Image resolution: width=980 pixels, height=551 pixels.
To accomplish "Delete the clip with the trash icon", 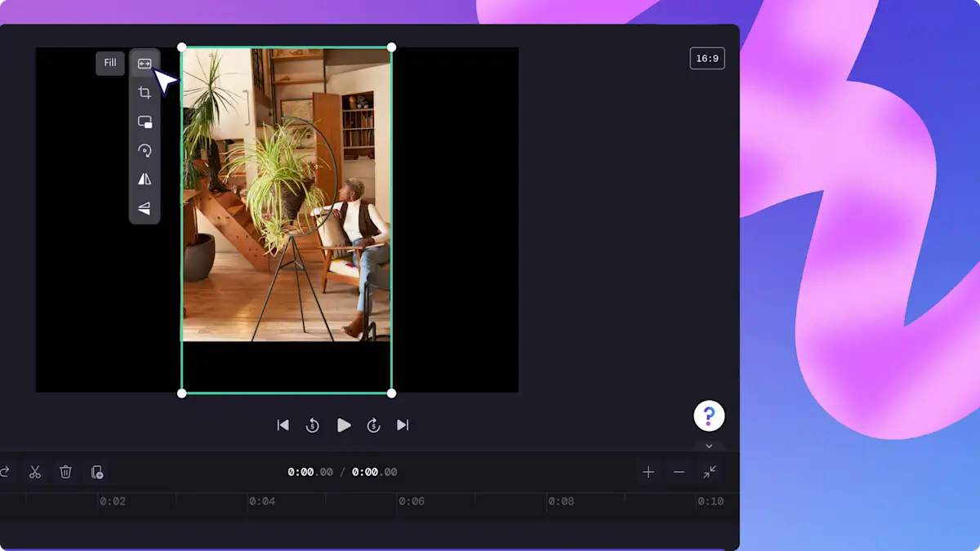I will (65, 471).
